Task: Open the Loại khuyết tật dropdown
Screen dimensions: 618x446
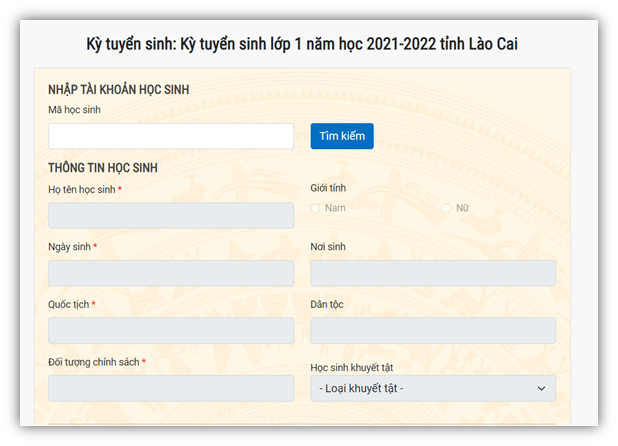Action: 432,388
